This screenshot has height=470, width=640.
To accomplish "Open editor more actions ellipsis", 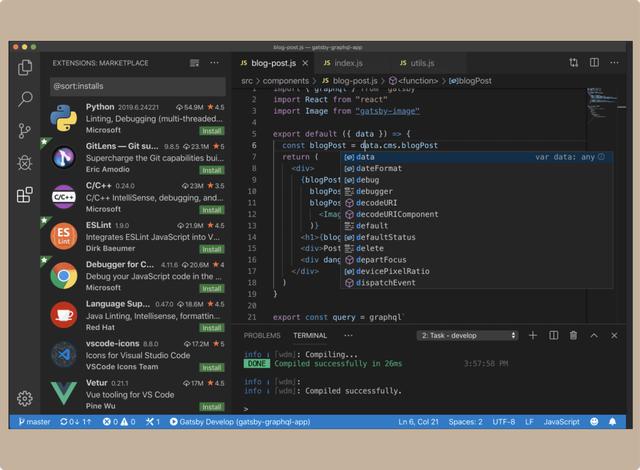I will [614, 62].
